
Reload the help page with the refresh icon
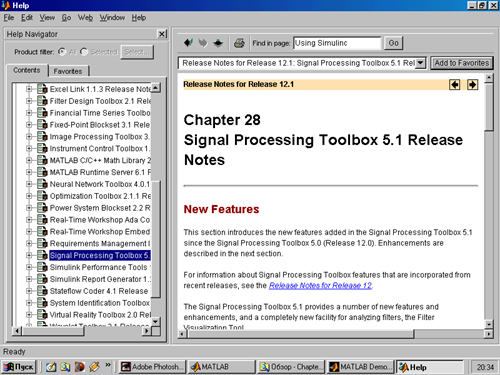pos(218,43)
